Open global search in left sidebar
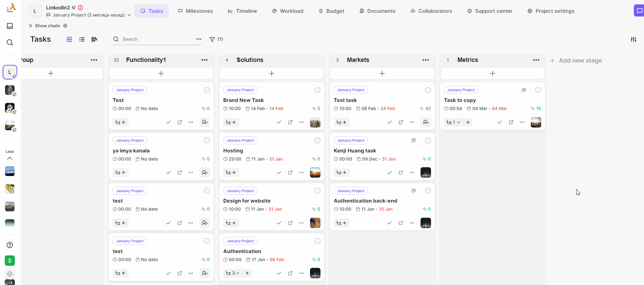644x285 pixels. pos(10,42)
